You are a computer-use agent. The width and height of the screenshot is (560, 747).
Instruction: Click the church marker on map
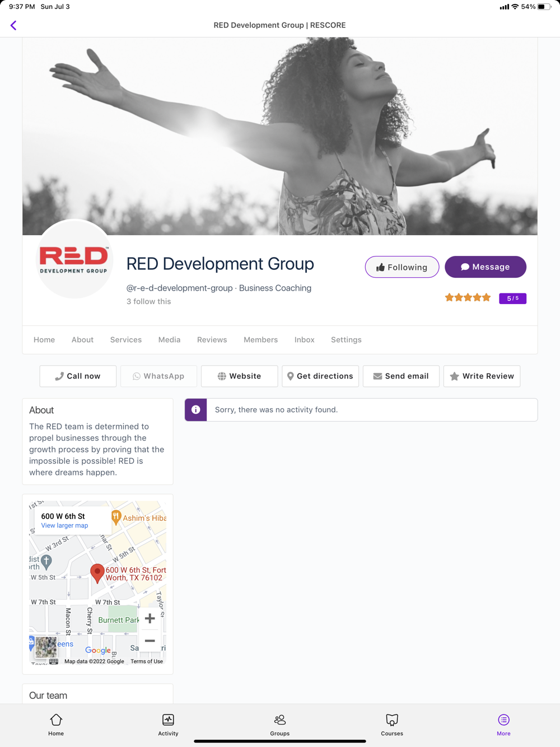click(x=46, y=562)
